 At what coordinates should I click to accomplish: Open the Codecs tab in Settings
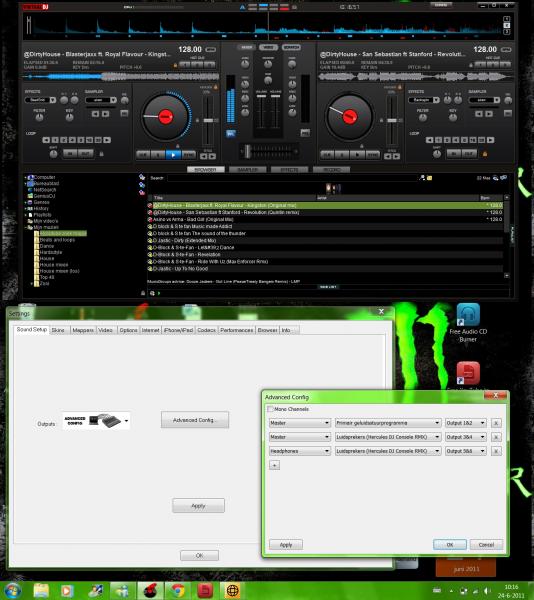[x=207, y=330]
